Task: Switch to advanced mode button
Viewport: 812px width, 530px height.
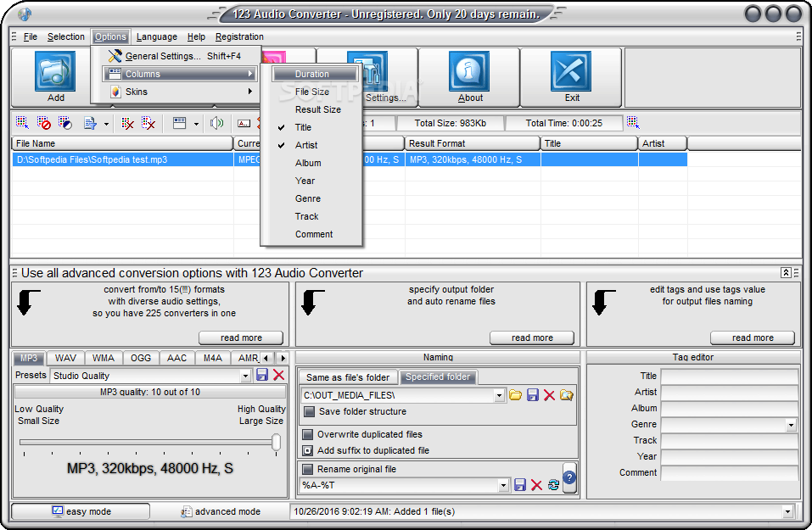Action: pyautogui.click(x=220, y=511)
